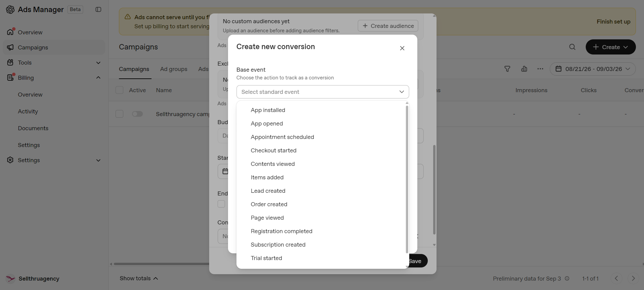
Task: Open the three-dot more options menu
Action: click(x=540, y=69)
